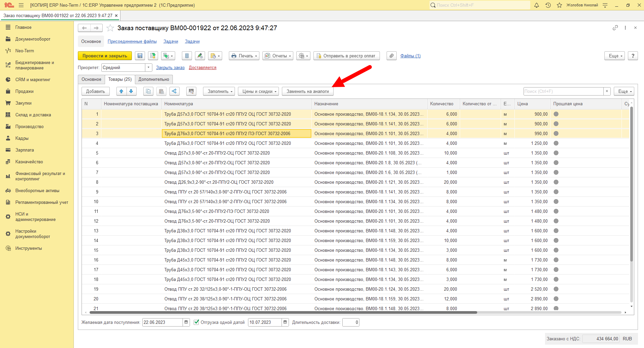The height and width of the screenshot is (348, 644).
Task: Expand the Заполнить dropdown
Action: point(219,91)
